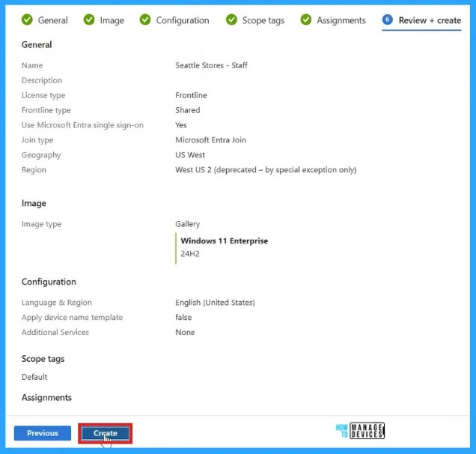Click the green checkmark beside Assignments
This screenshot has height=454, width=476.
click(x=305, y=19)
